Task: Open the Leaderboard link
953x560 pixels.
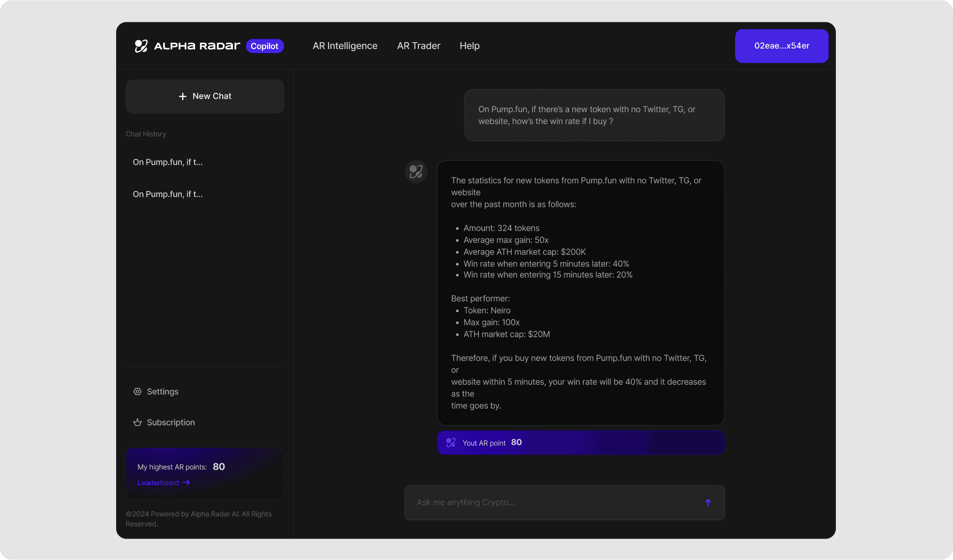Action: (x=158, y=483)
